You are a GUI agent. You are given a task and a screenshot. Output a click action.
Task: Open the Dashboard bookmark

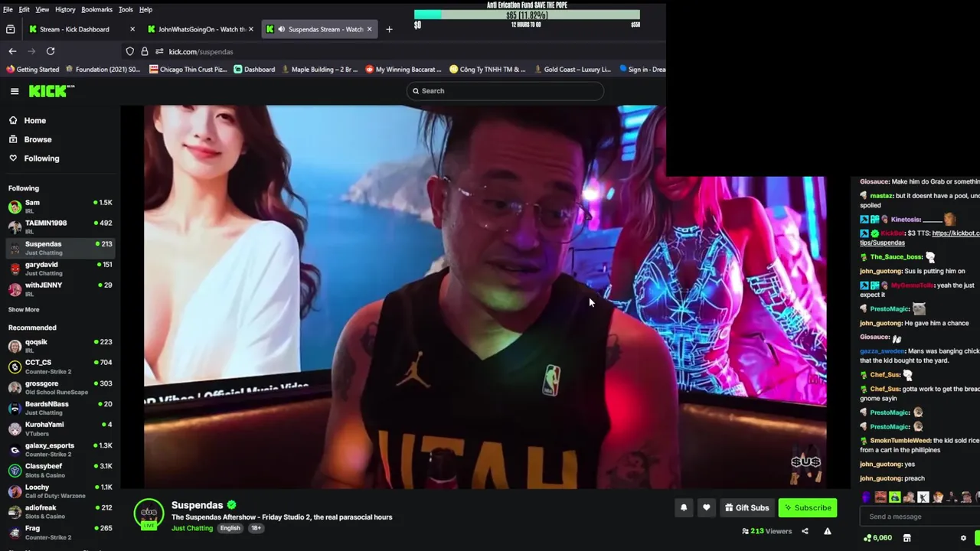point(254,70)
